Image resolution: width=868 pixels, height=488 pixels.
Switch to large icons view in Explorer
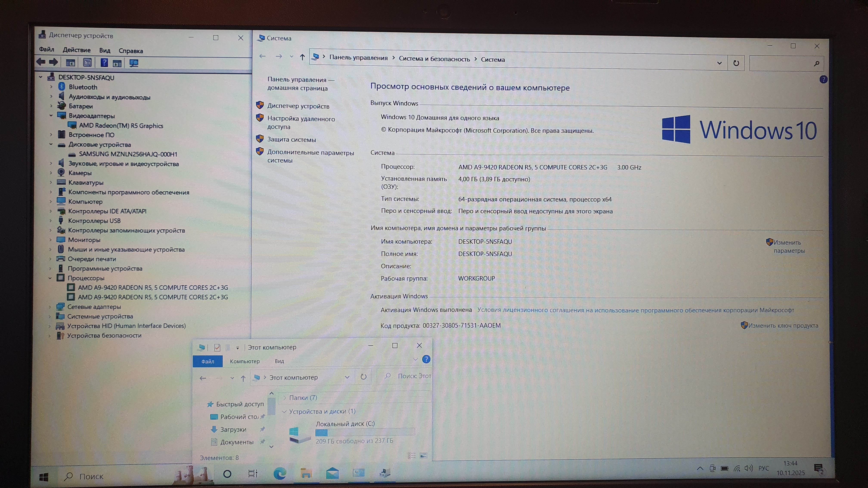point(423,456)
